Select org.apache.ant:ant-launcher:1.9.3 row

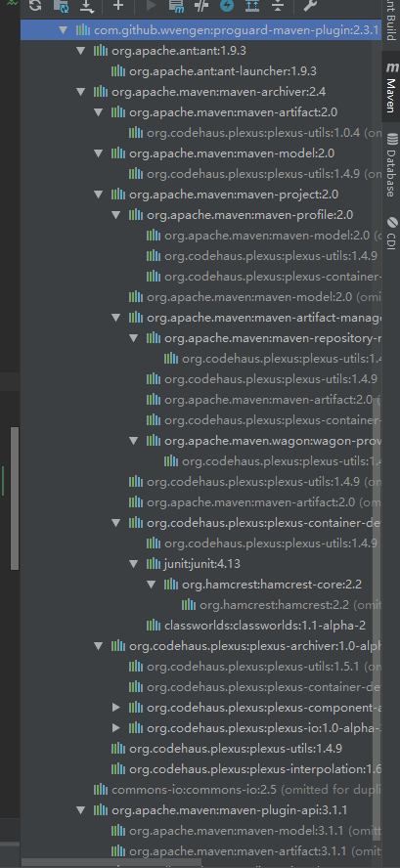(200, 71)
